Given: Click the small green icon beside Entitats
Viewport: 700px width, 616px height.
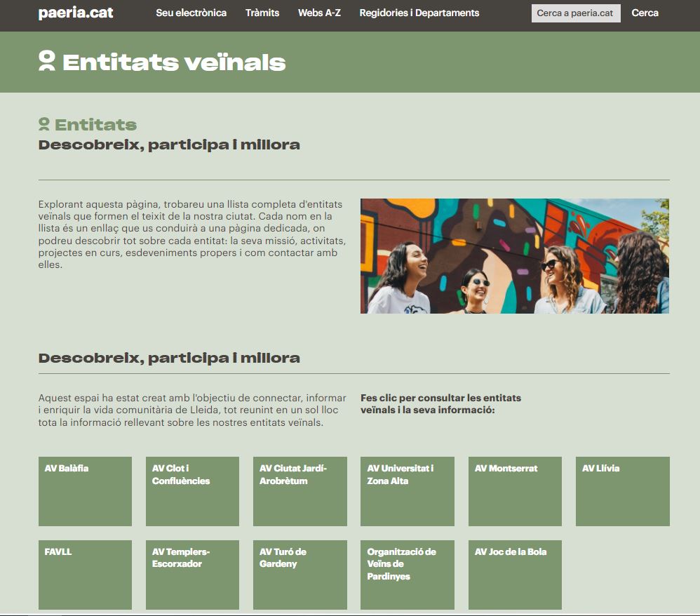Looking at the screenshot, I should [x=44, y=125].
